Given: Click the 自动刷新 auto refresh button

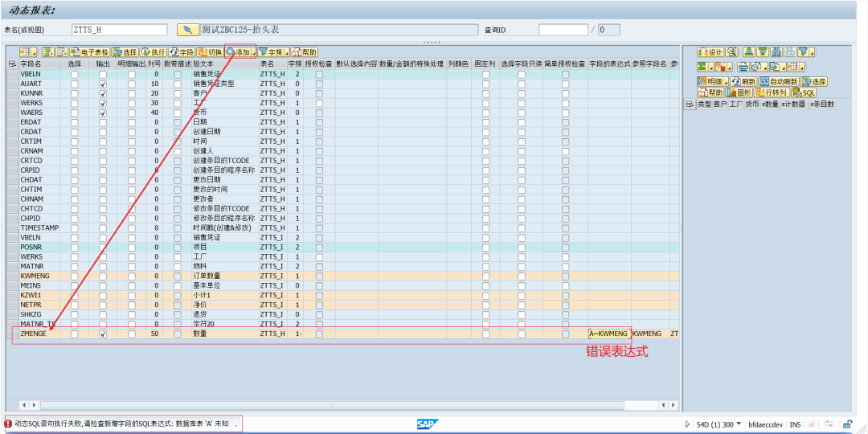Looking at the screenshot, I should pyautogui.click(x=779, y=81).
